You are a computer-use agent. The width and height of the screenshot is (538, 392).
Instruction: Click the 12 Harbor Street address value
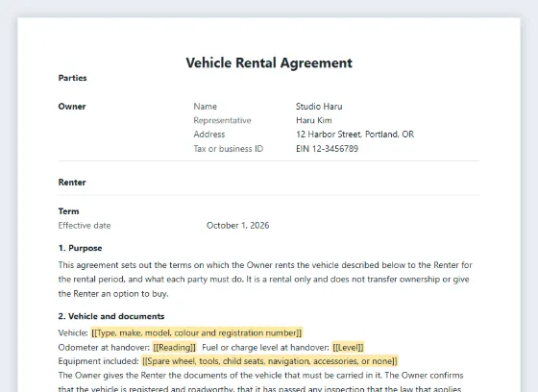click(355, 135)
